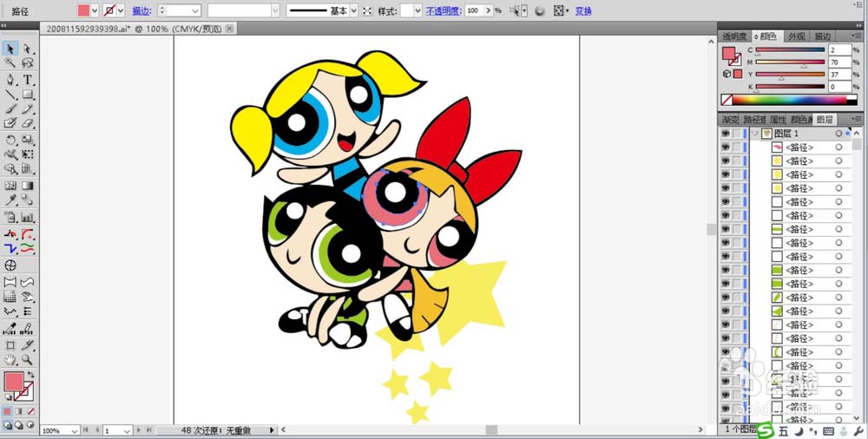The image size is (868, 439).
Task: Collapse the 图层 1 layer tree
Action: (755, 134)
